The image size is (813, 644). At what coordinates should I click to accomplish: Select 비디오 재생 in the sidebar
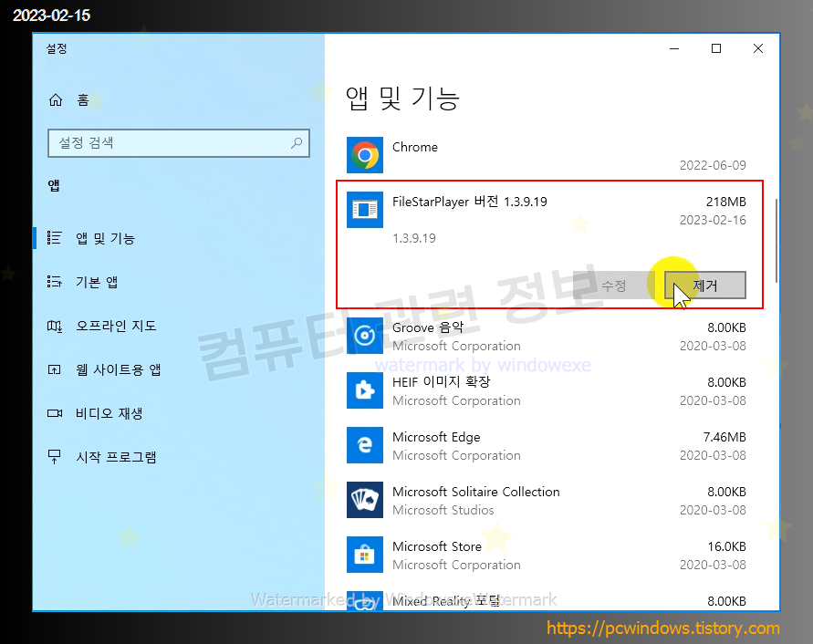click(178, 413)
